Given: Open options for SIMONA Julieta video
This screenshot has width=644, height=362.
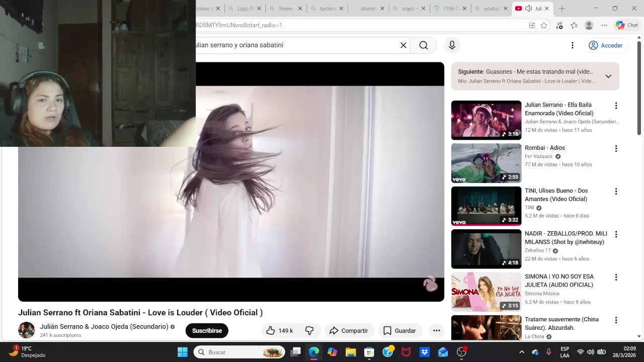Looking at the screenshot, I should point(616,277).
